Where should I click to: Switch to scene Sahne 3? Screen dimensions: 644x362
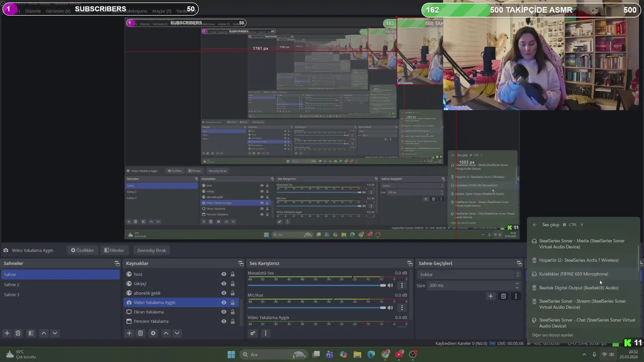tap(60, 295)
